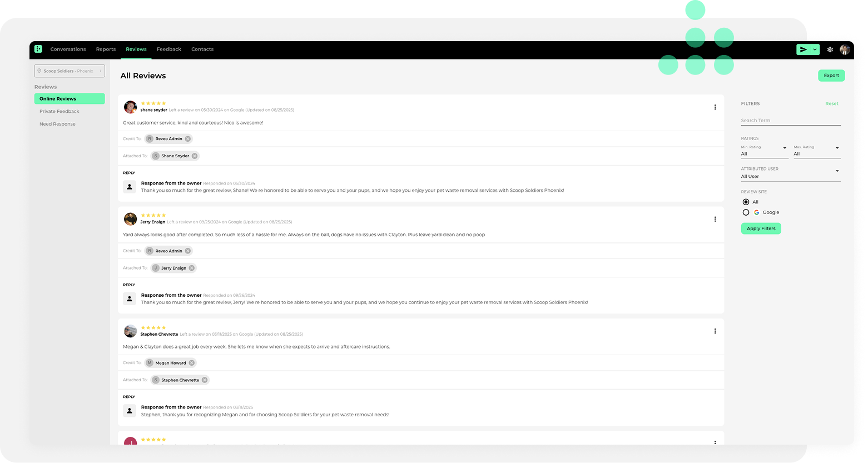Remove Stephen Chevrette attached chip
This screenshot has height=463, width=868.
[x=205, y=380]
